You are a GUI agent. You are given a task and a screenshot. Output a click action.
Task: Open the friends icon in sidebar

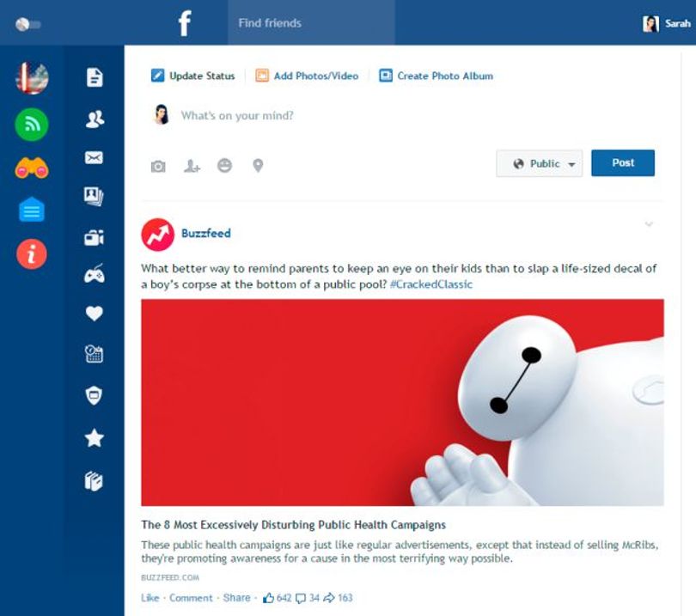[95, 119]
